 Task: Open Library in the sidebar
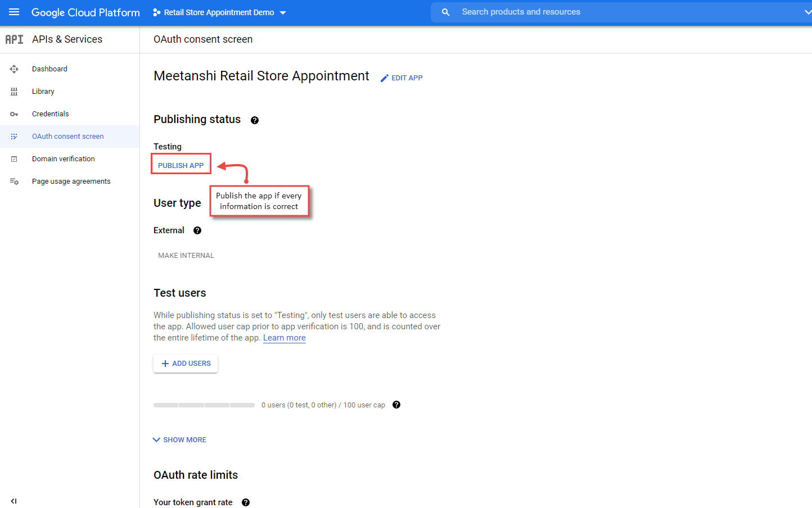coord(70,92)
